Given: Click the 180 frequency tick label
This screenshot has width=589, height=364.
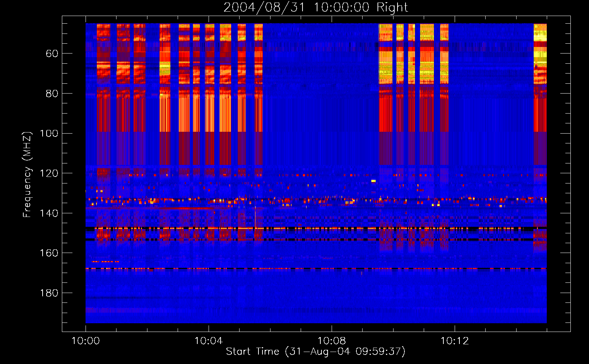Looking at the screenshot, I should pos(49,293).
